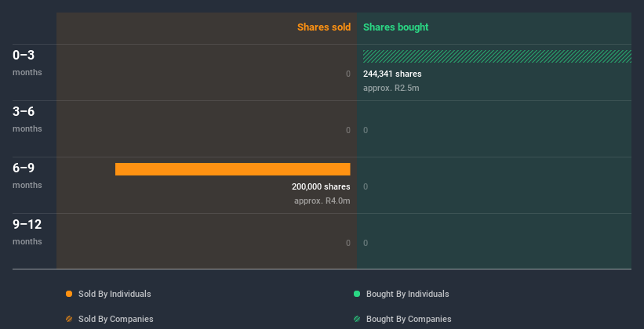This screenshot has width=644, height=329.
Task: Click the Shares sold column header
Action: tap(324, 27)
